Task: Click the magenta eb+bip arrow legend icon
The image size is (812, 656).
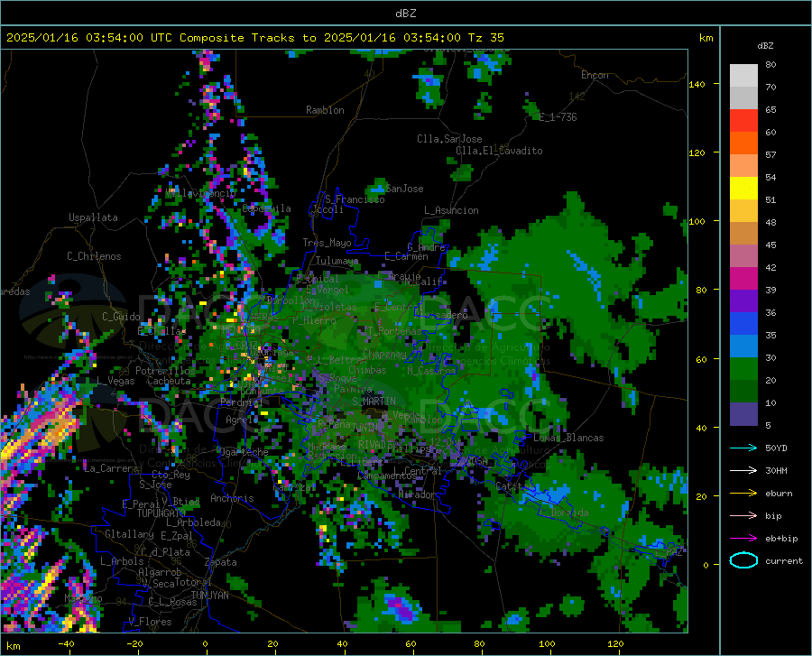Action: (x=743, y=539)
